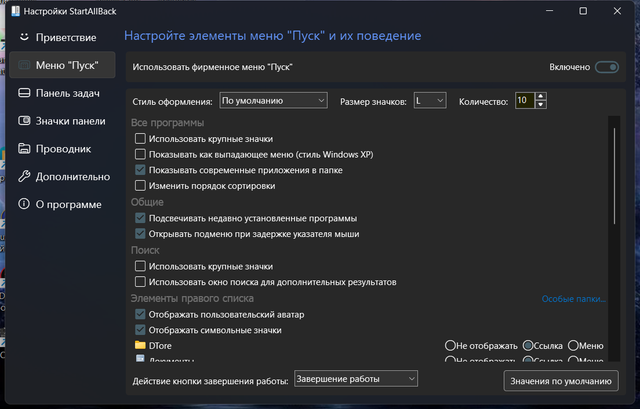Decrease Количество with down arrow
640x409 pixels.
[540, 104]
